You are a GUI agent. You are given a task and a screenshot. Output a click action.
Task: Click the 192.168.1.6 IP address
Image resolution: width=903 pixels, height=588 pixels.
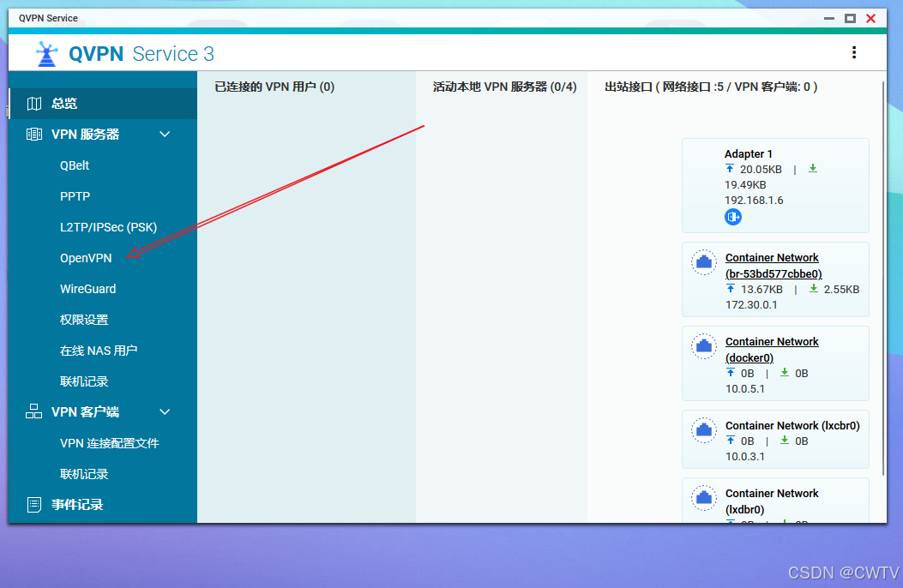(x=754, y=201)
